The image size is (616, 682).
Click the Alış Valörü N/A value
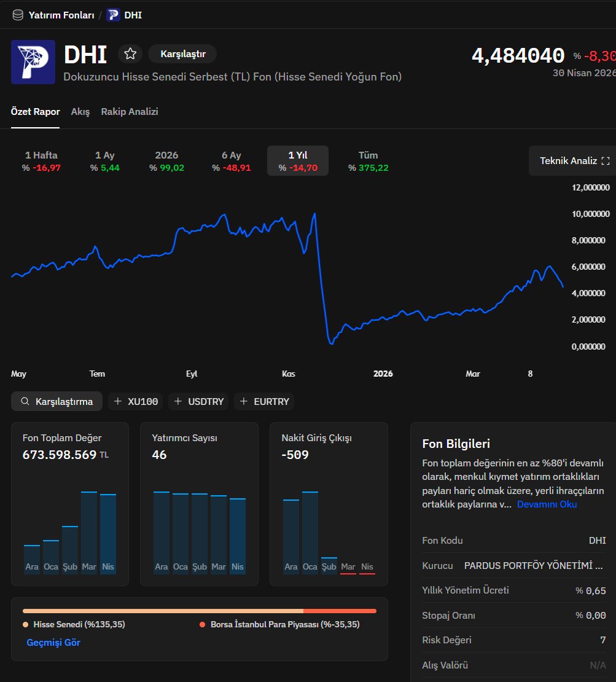click(598, 665)
